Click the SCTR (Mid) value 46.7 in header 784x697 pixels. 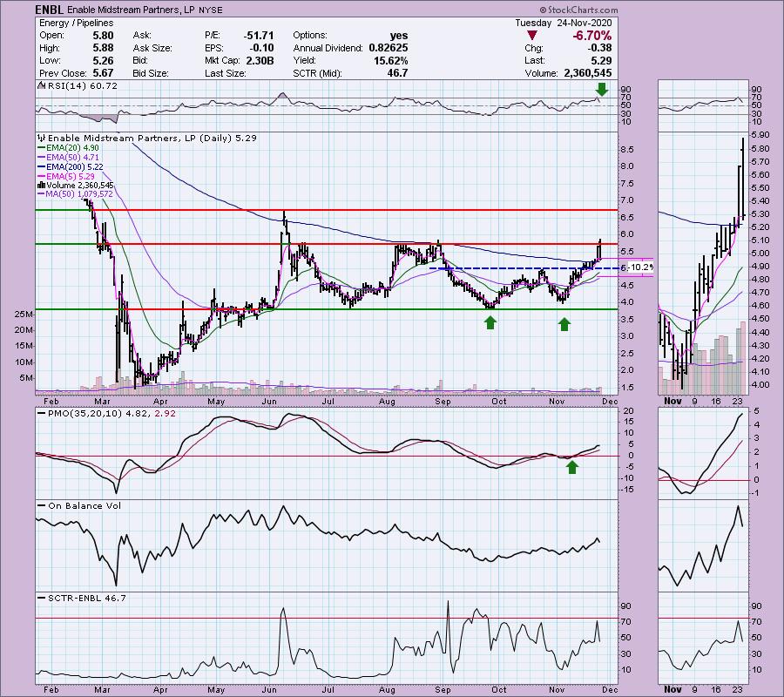397,73
